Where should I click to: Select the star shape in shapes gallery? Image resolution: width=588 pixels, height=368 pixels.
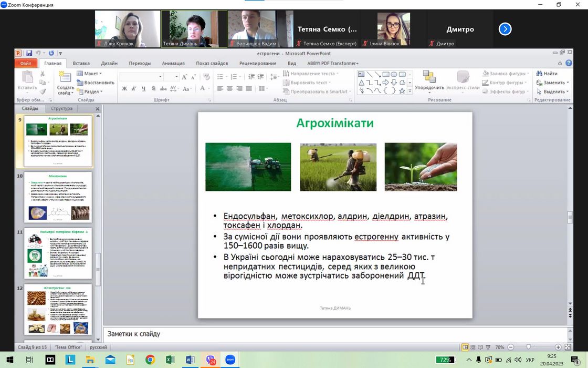click(402, 91)
